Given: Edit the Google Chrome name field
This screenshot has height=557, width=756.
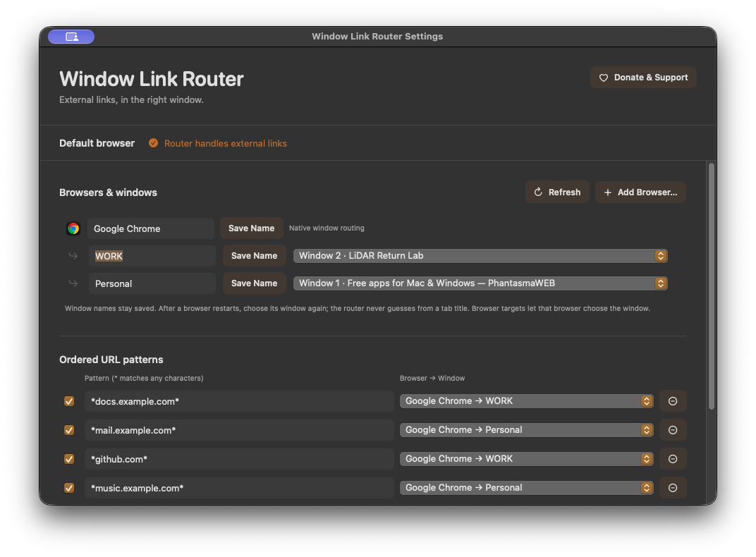Looking at the screenshot, I should [x=151, y=228].
